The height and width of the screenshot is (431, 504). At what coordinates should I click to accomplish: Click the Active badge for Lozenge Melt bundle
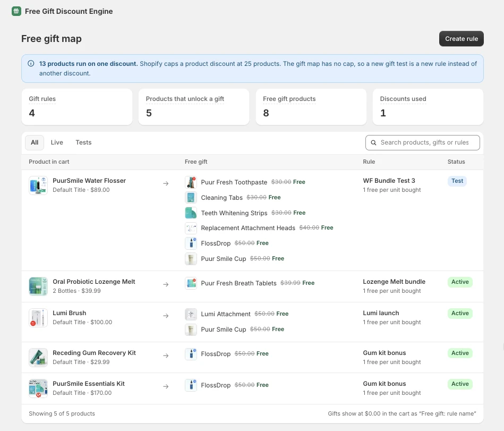(x=460, y=282)
